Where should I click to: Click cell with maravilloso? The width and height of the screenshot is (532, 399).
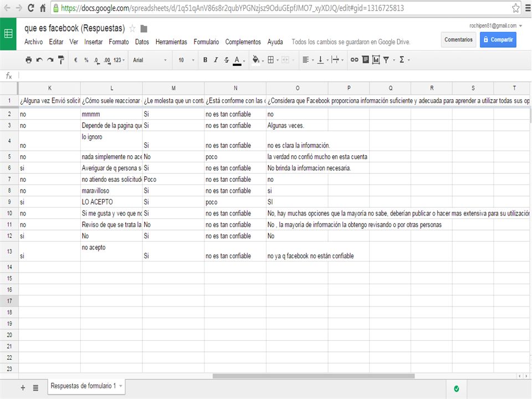(111, 191)
